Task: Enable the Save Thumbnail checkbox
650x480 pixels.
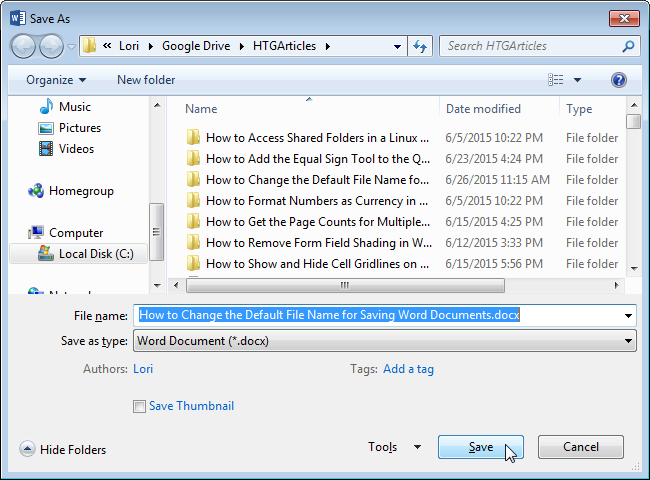Action: (139, 406)
